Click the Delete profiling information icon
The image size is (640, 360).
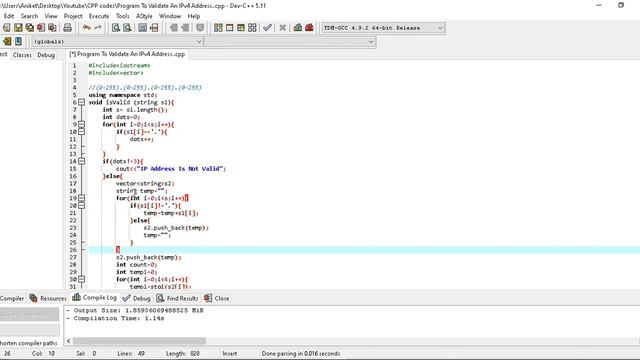tap(309, 27)
